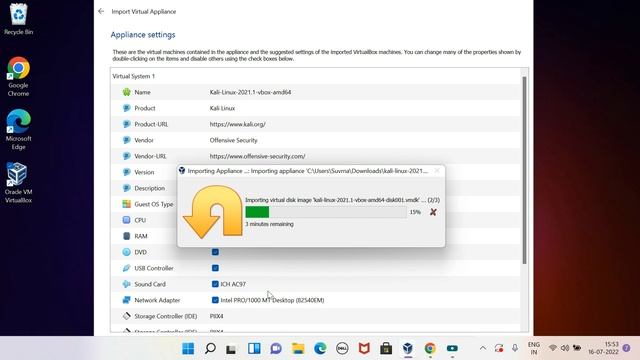Select the PIIX4 storage controller value

coord(216,316)
